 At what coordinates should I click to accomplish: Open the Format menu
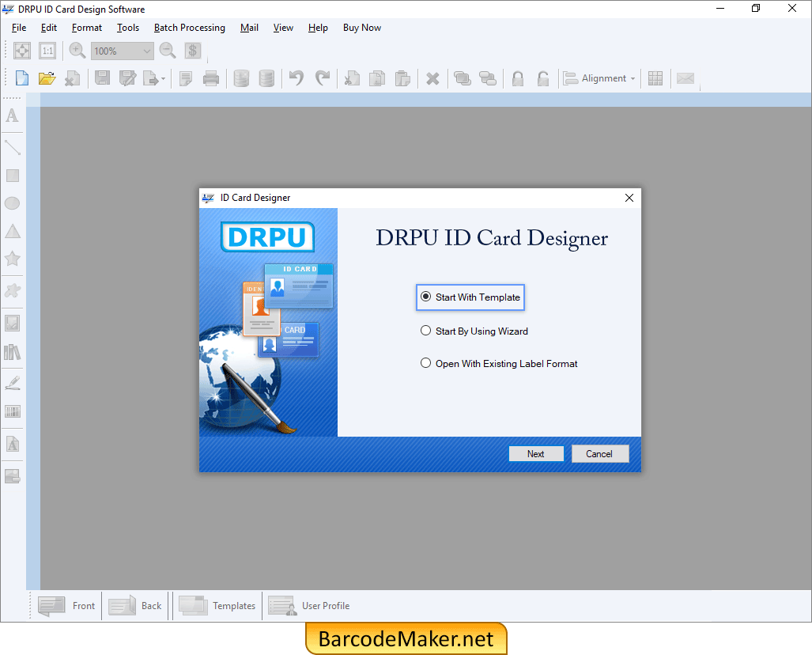coord(86,28)
